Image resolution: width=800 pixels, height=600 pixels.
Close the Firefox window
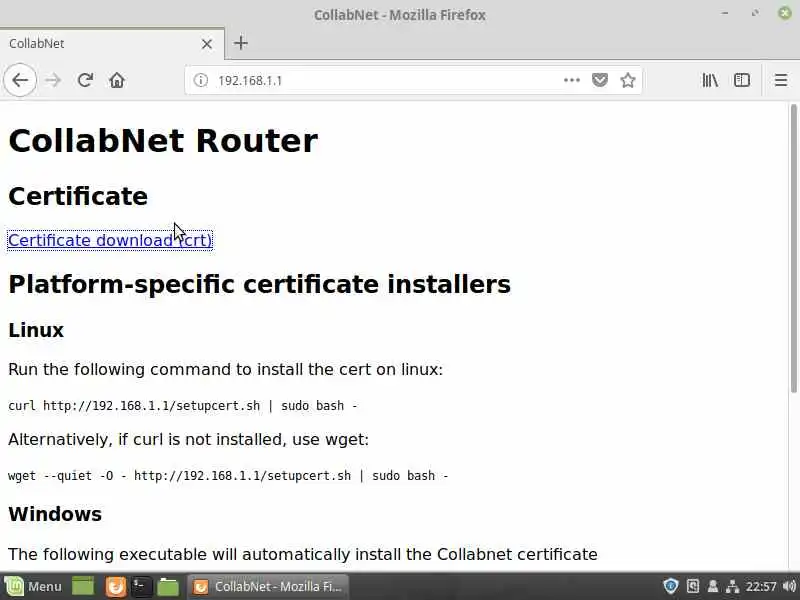click(x=785, y=13)
